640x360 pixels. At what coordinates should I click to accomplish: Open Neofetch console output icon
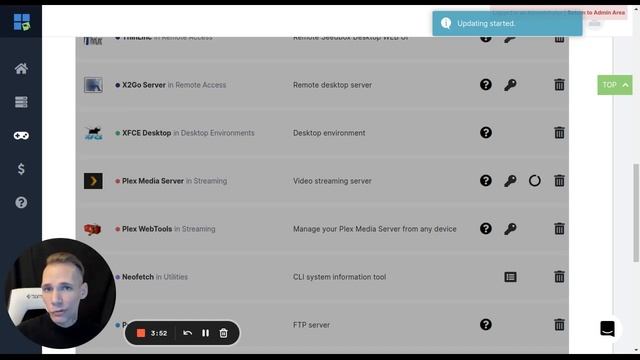click(510, 277)
